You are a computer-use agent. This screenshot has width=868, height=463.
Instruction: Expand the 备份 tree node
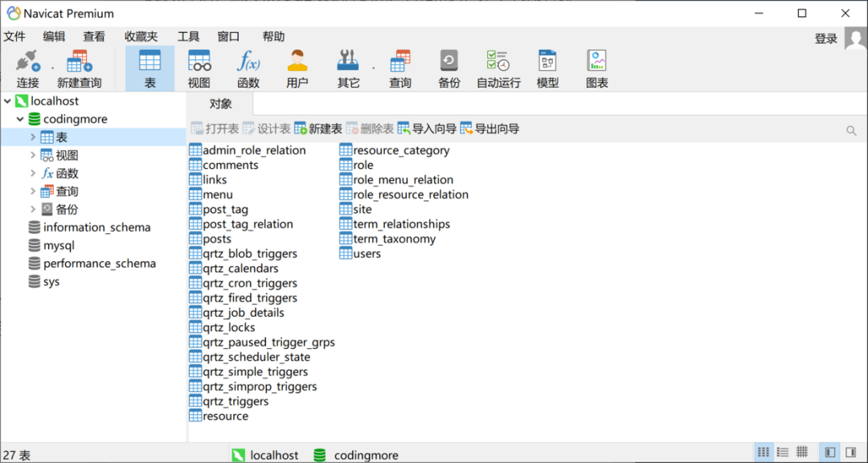coord(33,209)
